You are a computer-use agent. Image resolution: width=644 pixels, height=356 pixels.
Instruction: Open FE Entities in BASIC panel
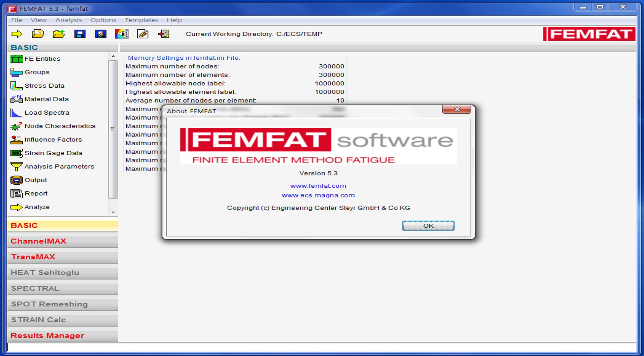pyautogui.click(x=36, y=59)
